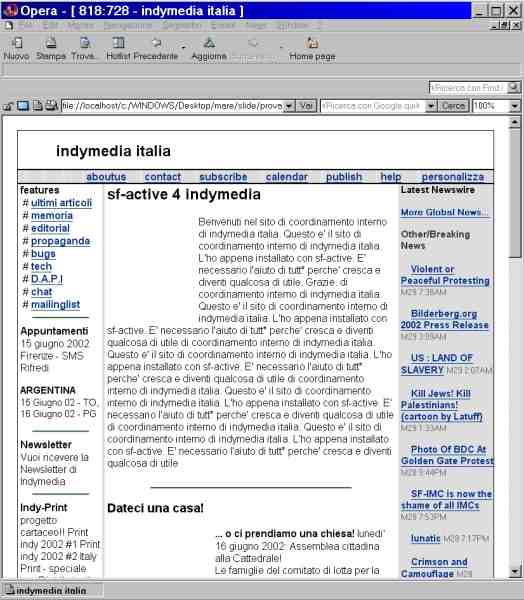Open the aboutus navigation link
This screenshot has height=600, width=524.
point(106,177)
